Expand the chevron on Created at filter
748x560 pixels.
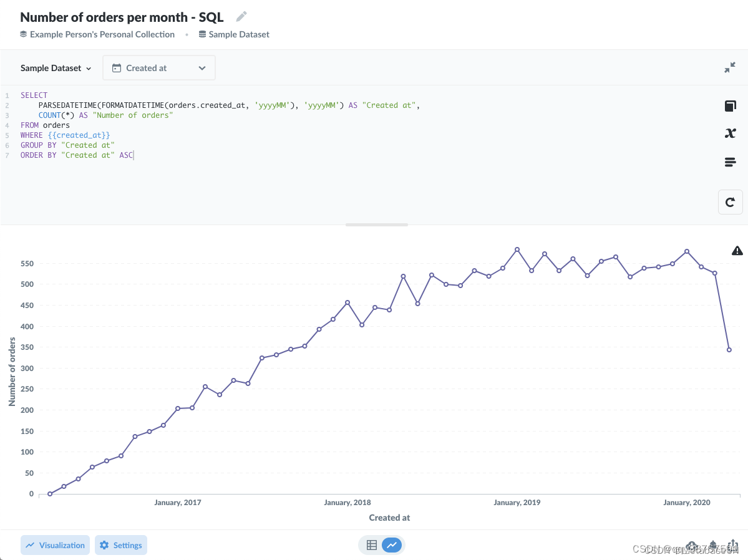[202, 68]
